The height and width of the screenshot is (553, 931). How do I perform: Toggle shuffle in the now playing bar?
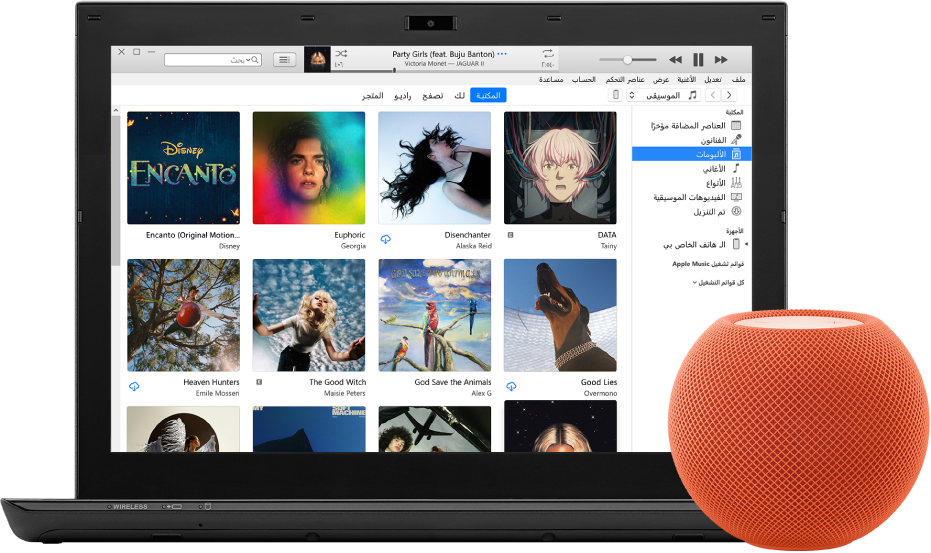click(x=341, y=53)
